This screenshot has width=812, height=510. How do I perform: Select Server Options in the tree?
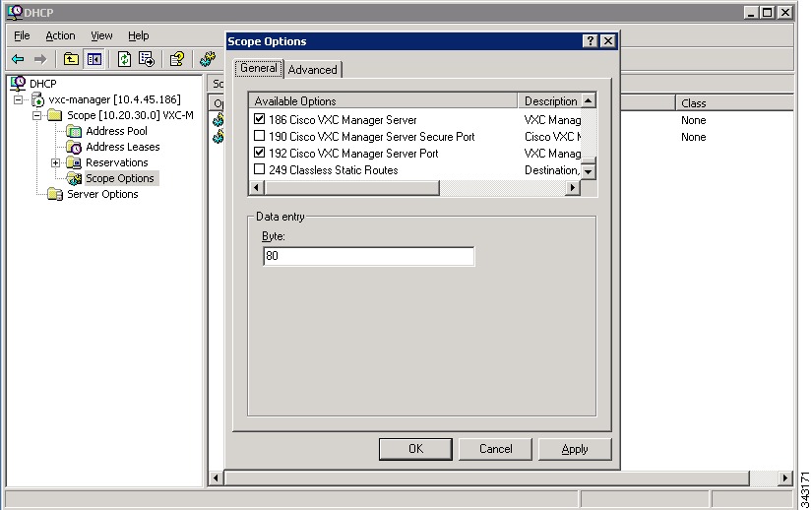pyautogui.click(x=102, y=194)
